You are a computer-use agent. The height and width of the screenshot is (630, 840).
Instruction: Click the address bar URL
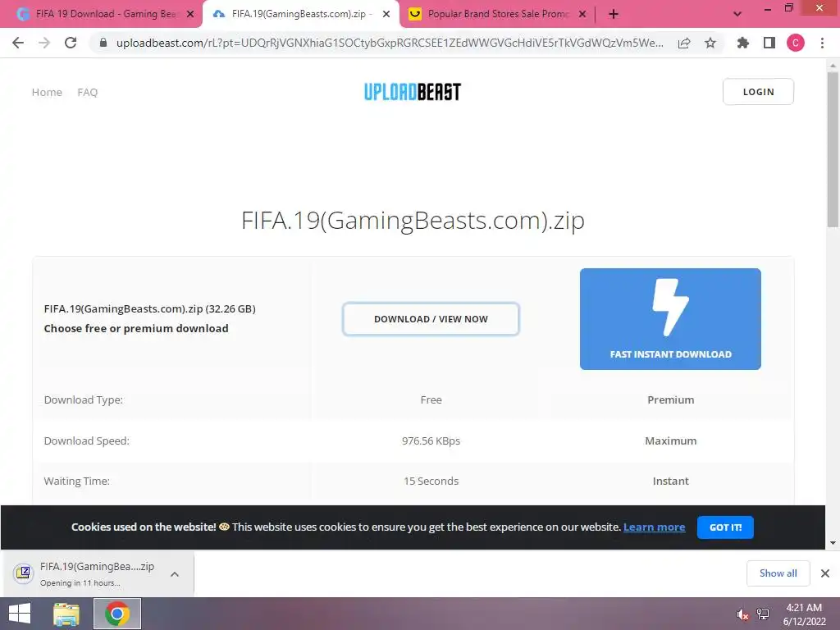coord(390,43)
